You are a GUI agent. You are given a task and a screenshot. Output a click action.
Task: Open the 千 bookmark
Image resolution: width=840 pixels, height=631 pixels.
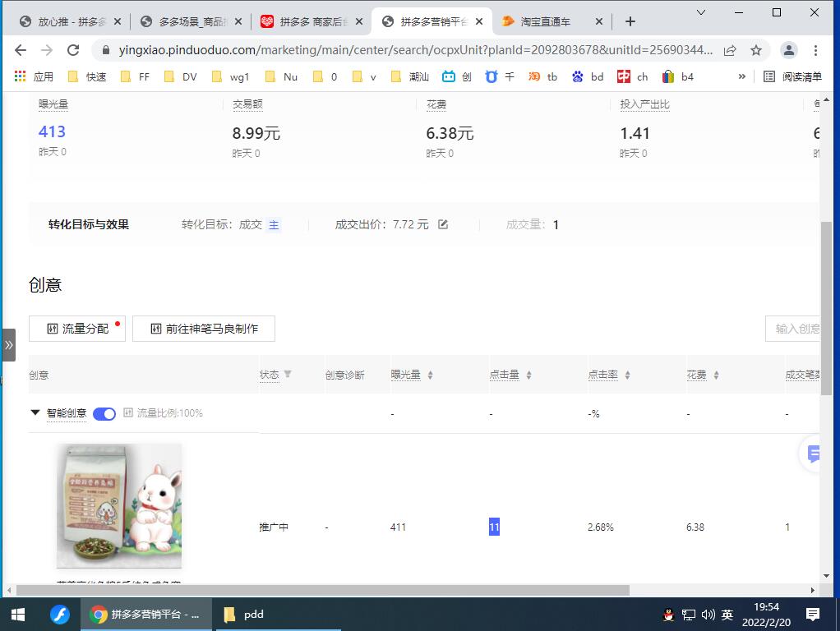pos(500,76)
